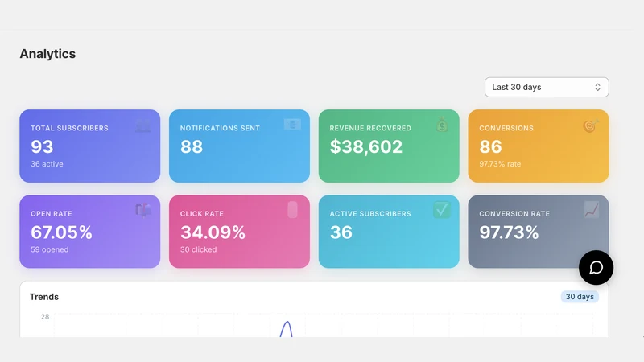Click the 36 active subtext
Viewport: 644px width, 362px height.
(x=47, y=164)
